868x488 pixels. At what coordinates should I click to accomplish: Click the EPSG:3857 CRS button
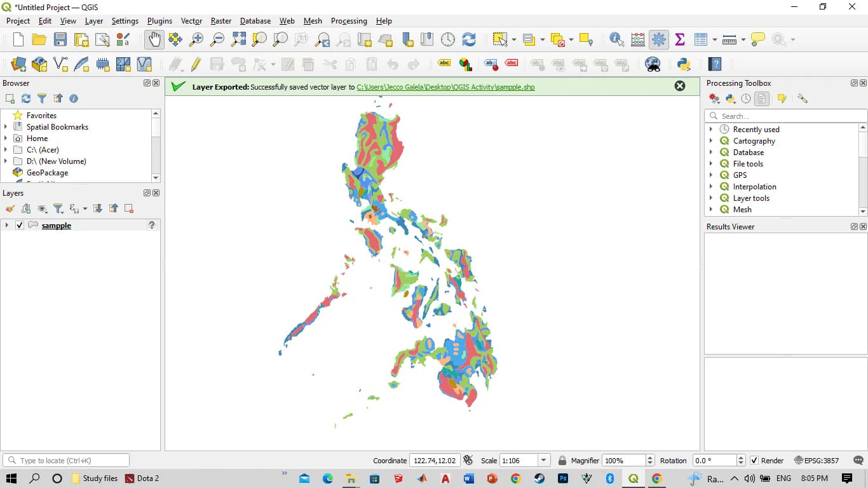point(817,461)
